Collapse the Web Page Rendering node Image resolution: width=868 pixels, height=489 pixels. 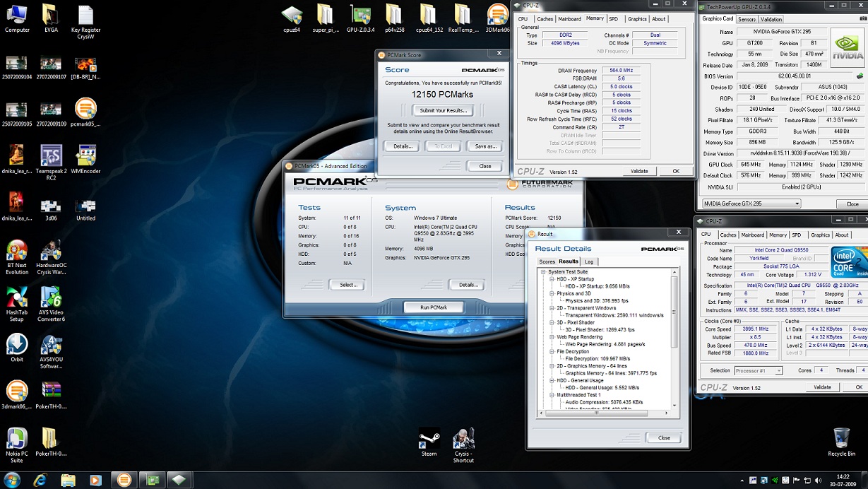[x=552, y=337]
